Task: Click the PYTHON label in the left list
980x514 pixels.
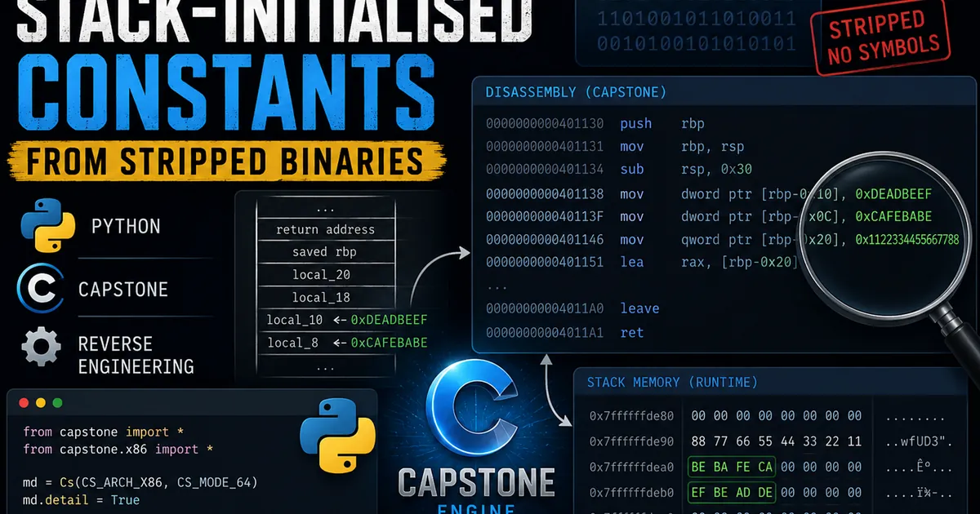Action: pos(126,226)
